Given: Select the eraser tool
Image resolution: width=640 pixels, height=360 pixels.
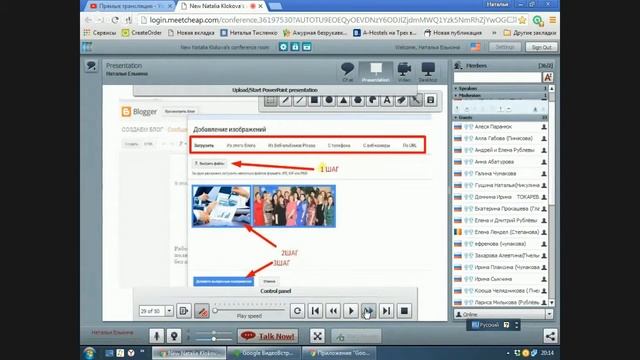Looking at the screenshot, I should (x=401, y=100).
